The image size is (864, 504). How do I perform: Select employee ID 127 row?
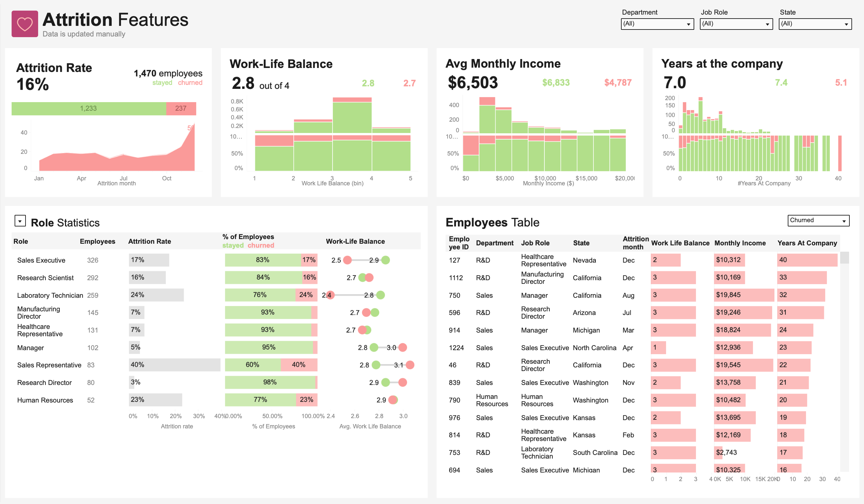455,260
